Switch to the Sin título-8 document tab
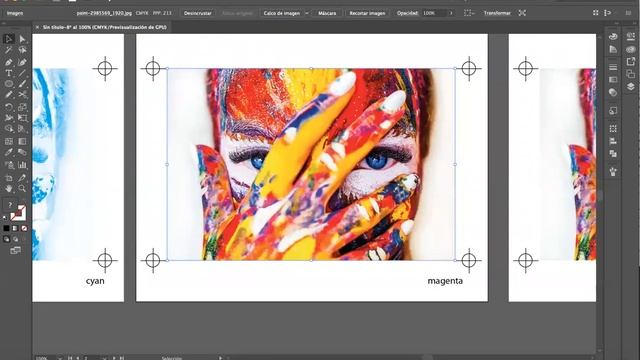 [104, 27]
